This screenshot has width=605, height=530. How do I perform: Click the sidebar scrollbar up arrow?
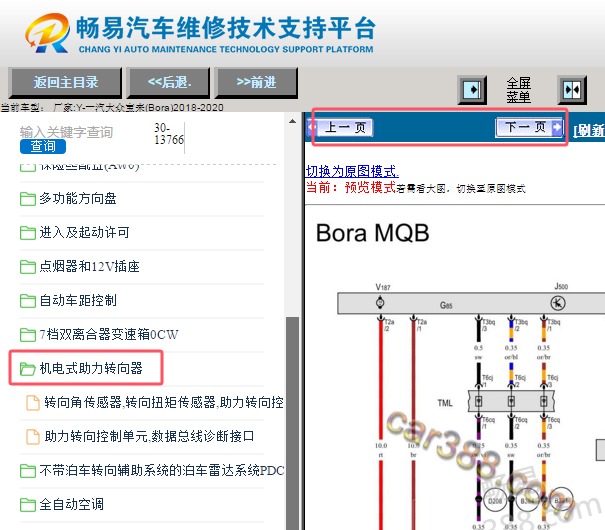pyautogui.click(x=292, y=122)
